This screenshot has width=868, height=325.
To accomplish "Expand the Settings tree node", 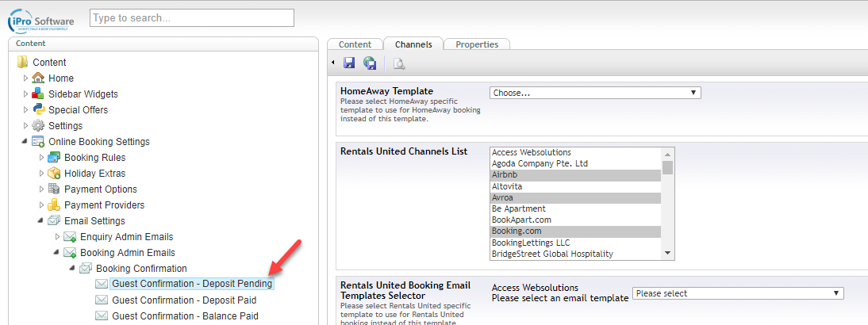I will tap(25, 125).
